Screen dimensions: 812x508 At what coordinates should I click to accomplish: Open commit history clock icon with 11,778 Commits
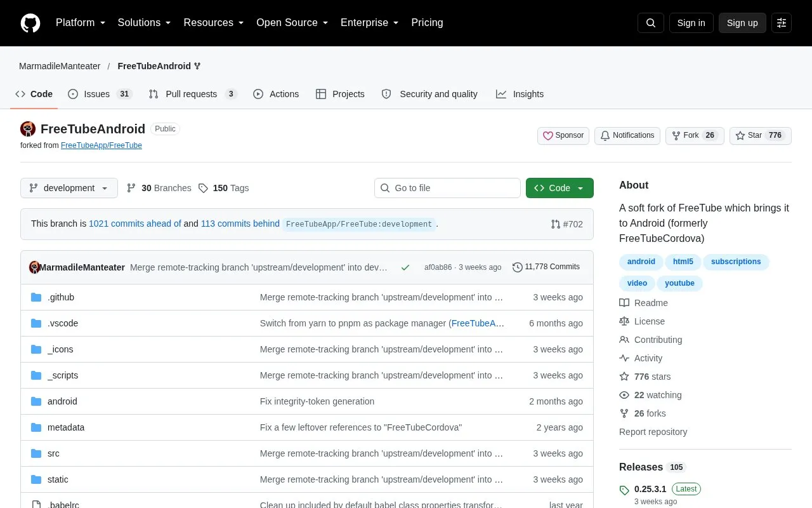tap(546, 267)
